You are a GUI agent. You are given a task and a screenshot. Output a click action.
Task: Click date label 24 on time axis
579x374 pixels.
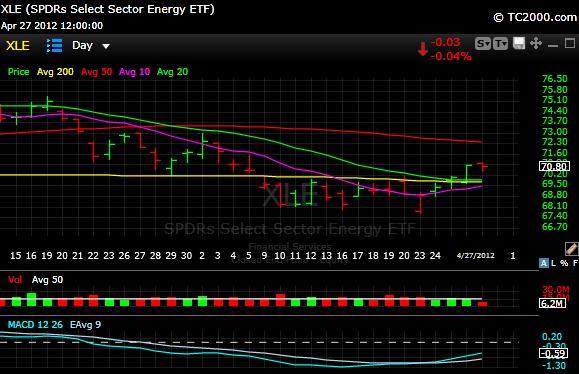[x=435, y=255]
